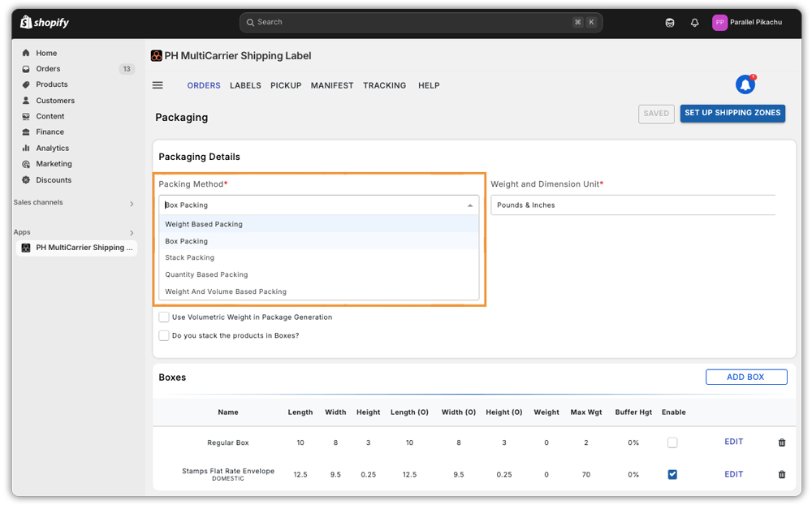Switch to the ORDERS tab
Image resolution: width=812 pixels, height=505 pixels.
(x=204, y=85)
